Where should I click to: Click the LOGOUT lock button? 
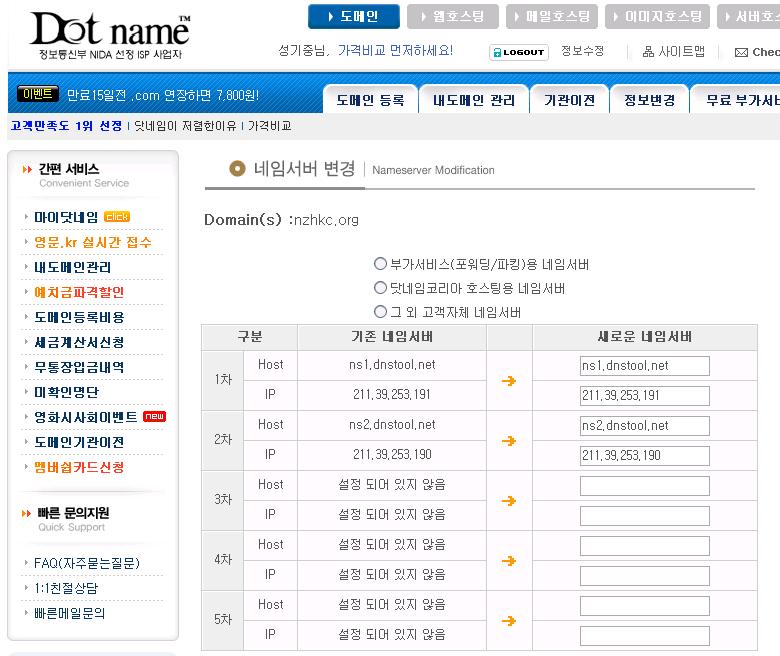click(x=519, y=52)
